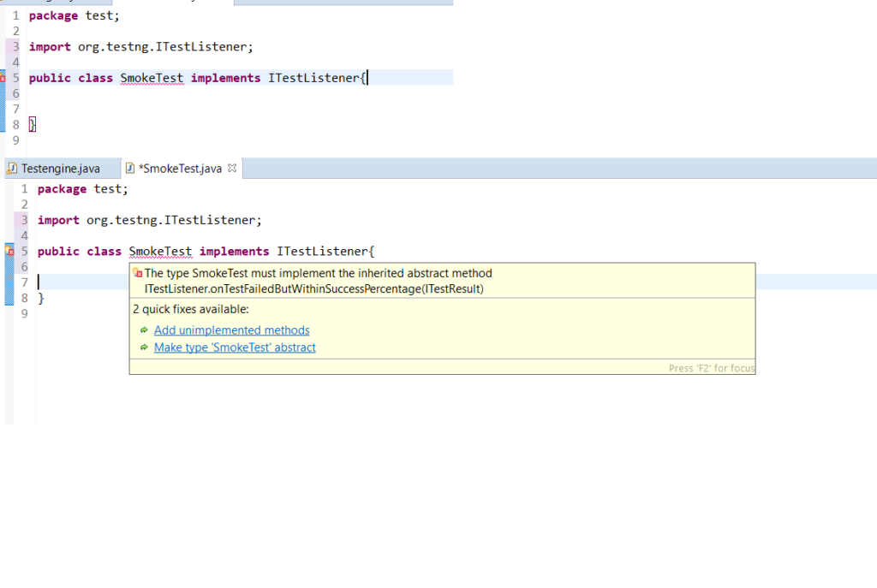The width and height of the screenshot is (877, 588).
Task: Switch to the Testengine.java tab
Action: [x=61, y=169]
